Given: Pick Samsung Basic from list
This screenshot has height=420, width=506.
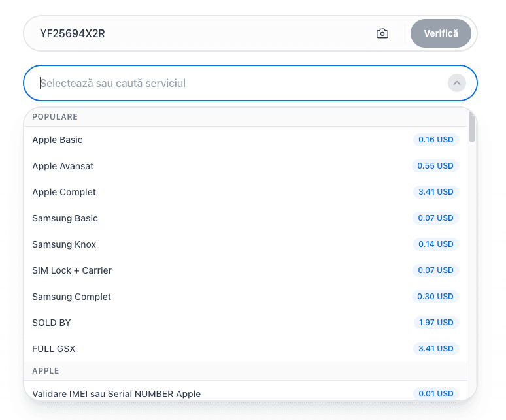Looking at the screenshot, I should pyautogui.click(x=65, y=218).
